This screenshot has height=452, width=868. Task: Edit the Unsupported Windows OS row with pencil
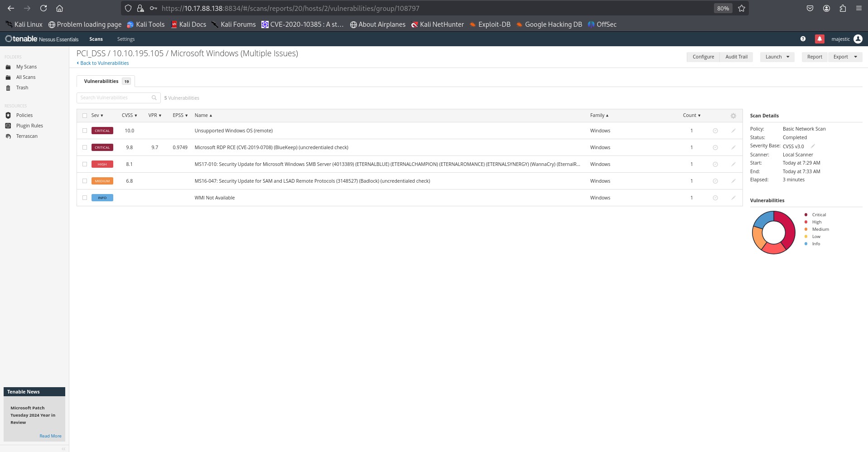coord(733,131)
